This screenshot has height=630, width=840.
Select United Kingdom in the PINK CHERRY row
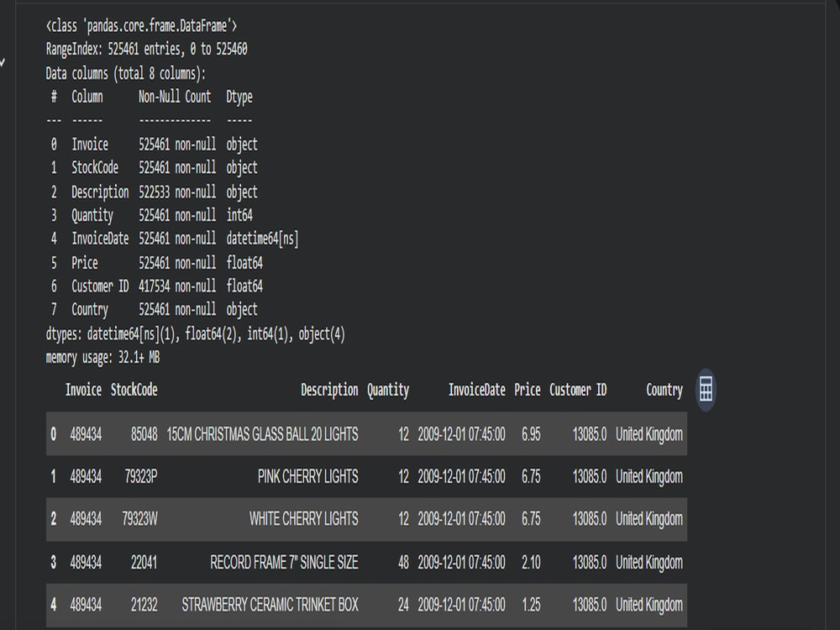(x=649, y=477)
